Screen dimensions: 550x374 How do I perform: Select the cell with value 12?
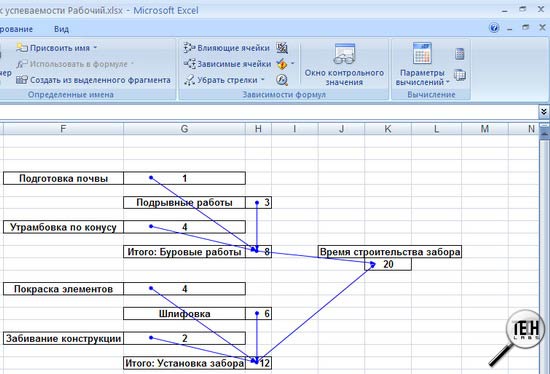(259, 363)
